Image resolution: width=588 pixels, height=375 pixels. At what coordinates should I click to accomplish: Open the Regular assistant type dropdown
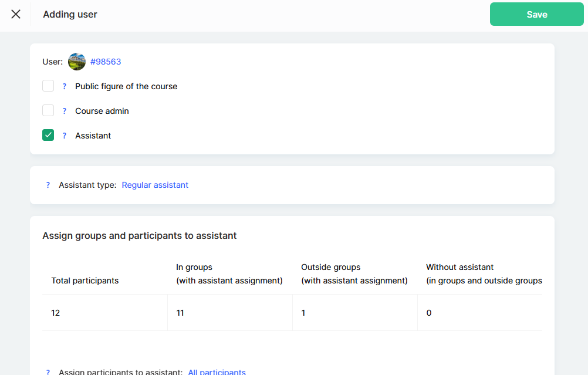[155, 185]
